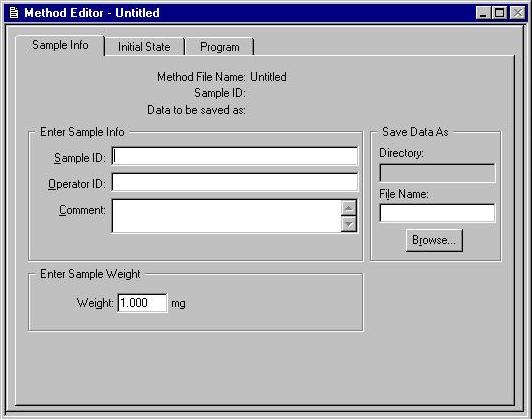The image size is (532, 419).
Task: Click the Sample ID text field
Action: point(235,156)
